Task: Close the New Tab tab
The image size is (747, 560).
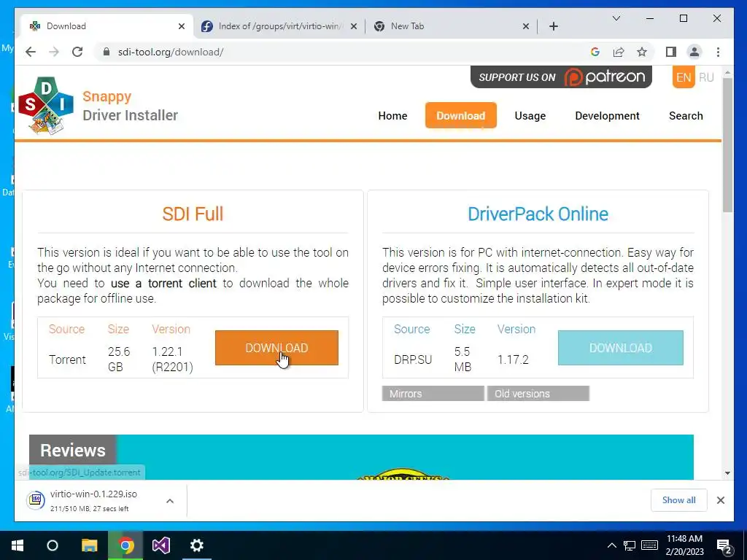Action: tap(525, 26)
